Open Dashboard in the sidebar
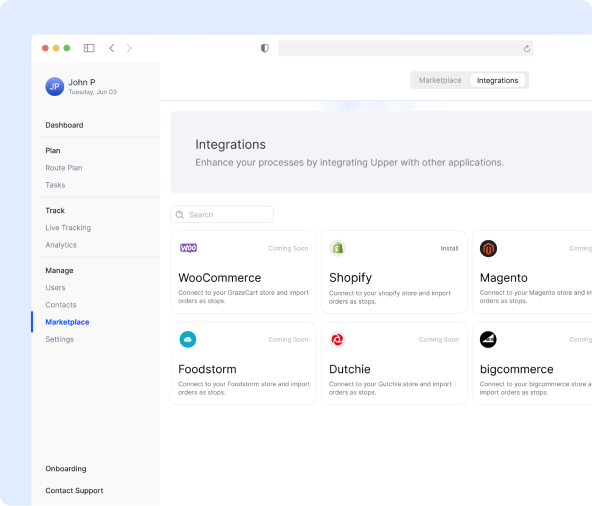 (64, 125)
